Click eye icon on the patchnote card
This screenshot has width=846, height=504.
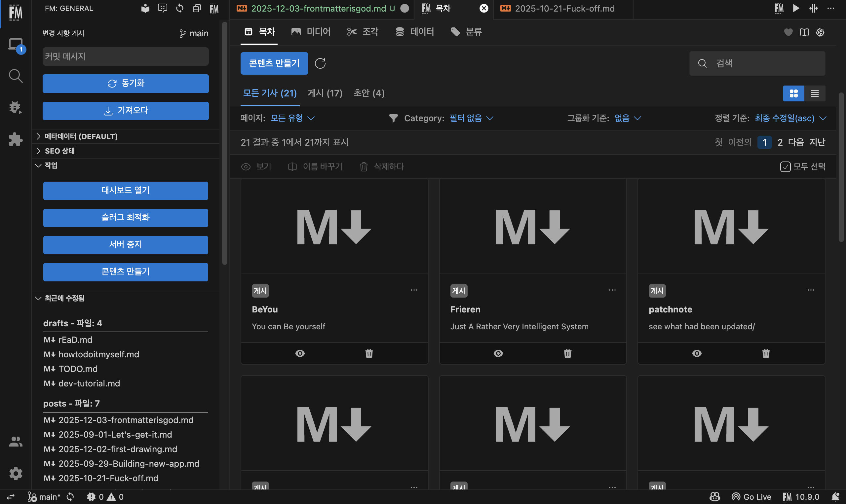click(x=697, y=353)
